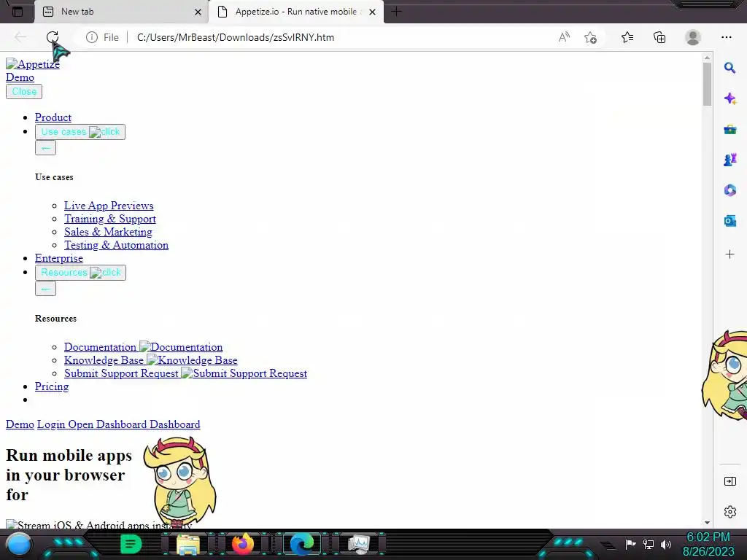Open the Collections icon
The width and height of the screenshot is (747, 560).
(659, 37)
